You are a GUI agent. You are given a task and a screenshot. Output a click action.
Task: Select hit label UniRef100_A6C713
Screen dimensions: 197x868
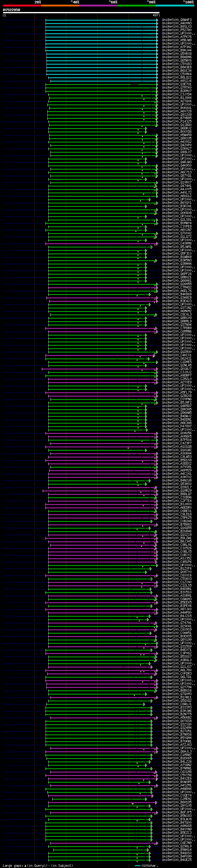click(177, 172)
